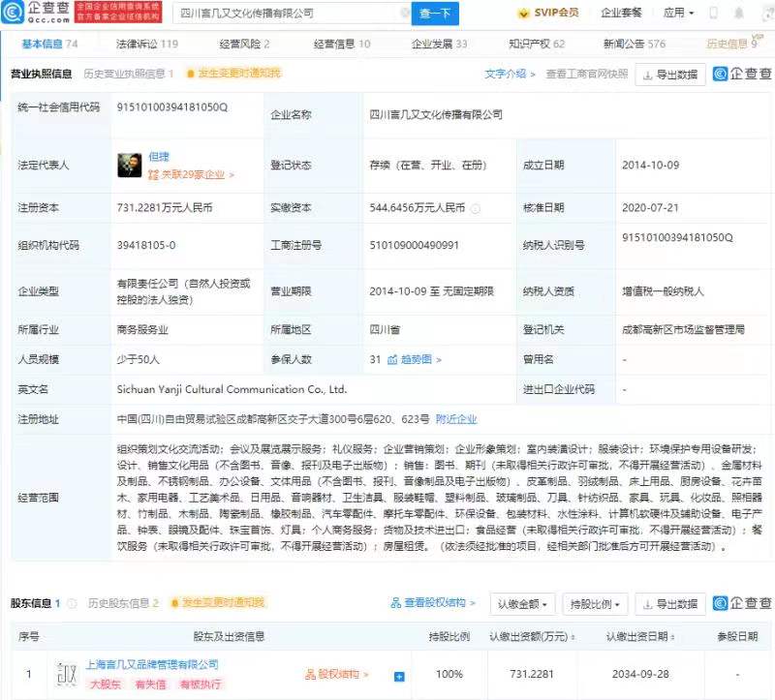Expand the shareholder row plus icon

pos(399,677)
